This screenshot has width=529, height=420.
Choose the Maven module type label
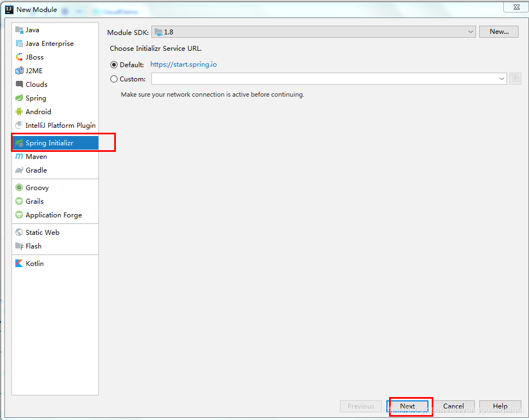[x=37, y=156]
